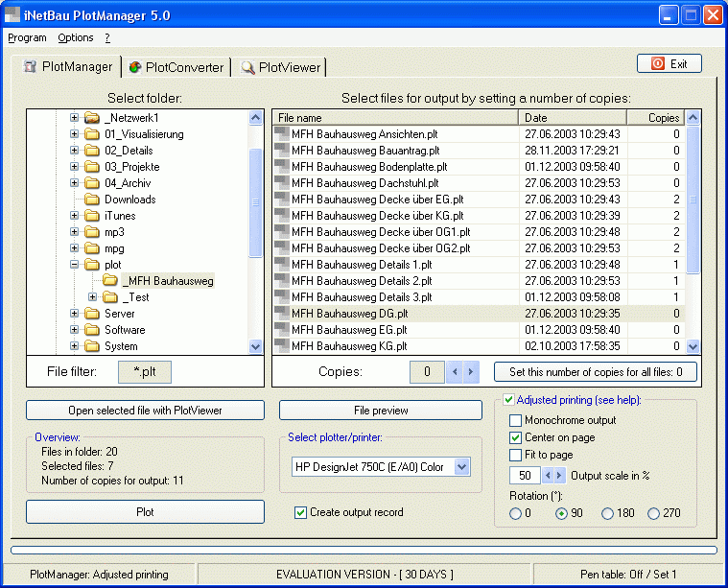Increase copies with right arrow stepper
This screenshot has height=588, width=728.
coord(471,371)
